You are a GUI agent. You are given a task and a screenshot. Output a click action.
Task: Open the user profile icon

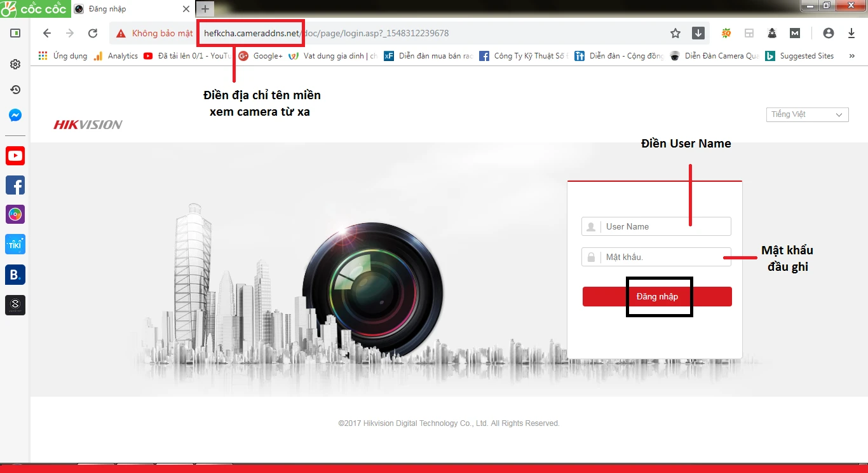828,33
